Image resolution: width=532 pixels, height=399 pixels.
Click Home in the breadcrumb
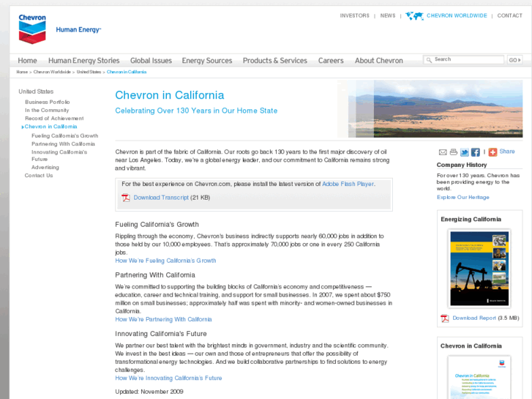click(22, 72)
